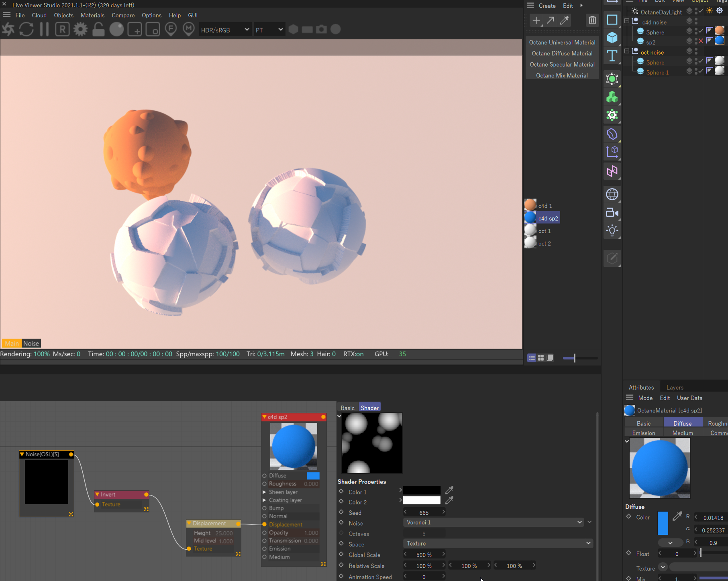Toggle the Global Scale keyframe diamond

point(341,554)
